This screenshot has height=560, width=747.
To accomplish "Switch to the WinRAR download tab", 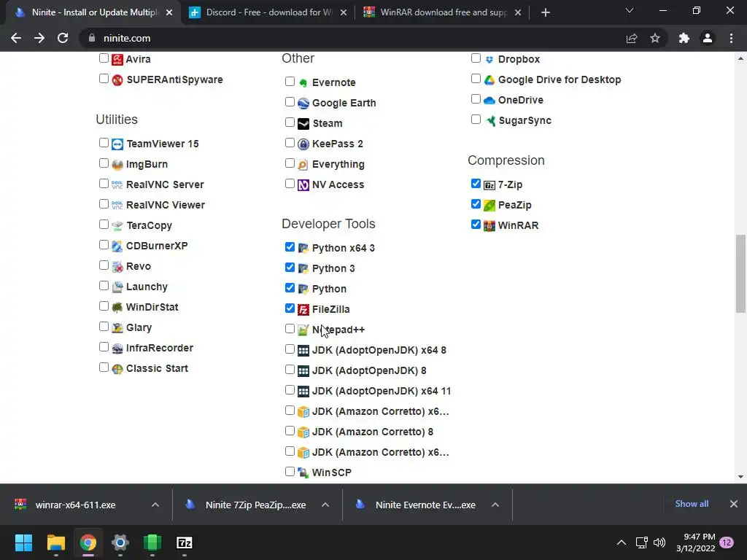I will (443, 12).
